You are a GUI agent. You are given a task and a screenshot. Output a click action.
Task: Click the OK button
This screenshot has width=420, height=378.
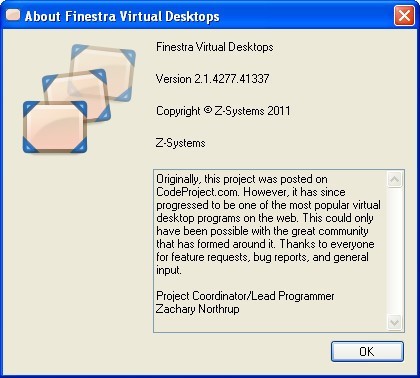click(367, 351)
